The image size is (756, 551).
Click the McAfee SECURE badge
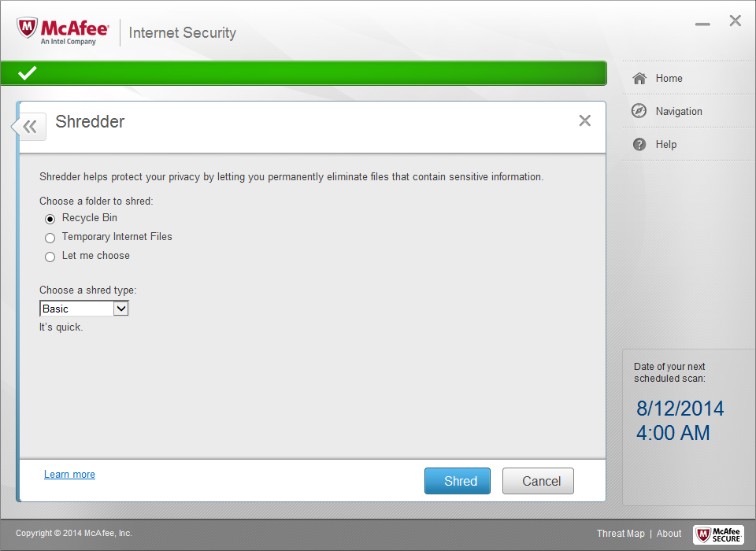[x=718, y=534]
